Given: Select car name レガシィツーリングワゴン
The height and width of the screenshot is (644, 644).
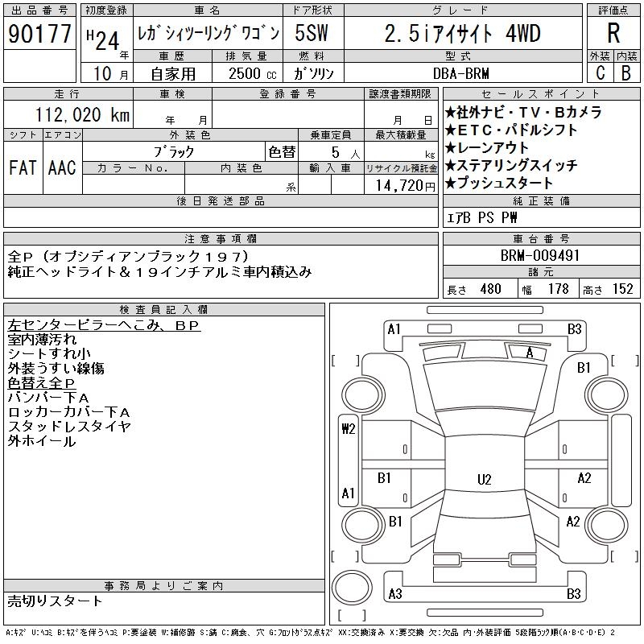Looking at the screenshot, I should pyautogui.click(x=208, y=33).
